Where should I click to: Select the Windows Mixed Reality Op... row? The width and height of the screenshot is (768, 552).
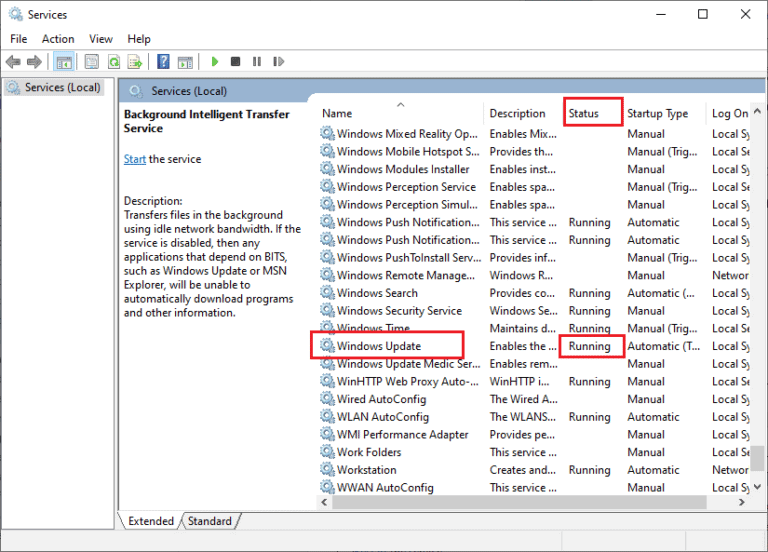point(534,134)
